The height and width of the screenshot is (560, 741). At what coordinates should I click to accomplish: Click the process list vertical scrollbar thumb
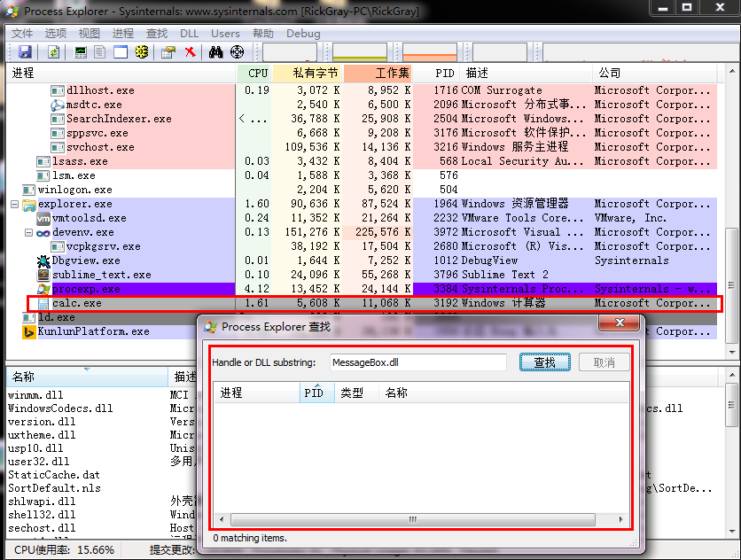731,285
